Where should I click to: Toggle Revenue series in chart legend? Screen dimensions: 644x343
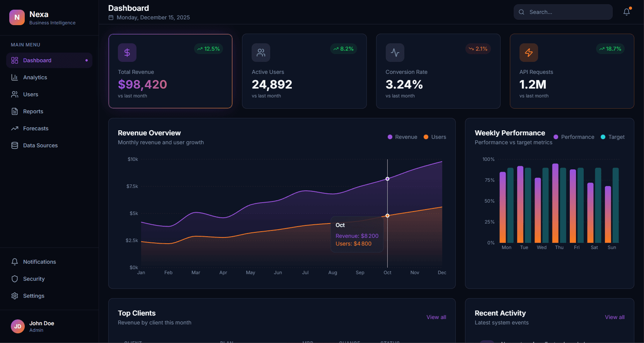tap(402, 137)
